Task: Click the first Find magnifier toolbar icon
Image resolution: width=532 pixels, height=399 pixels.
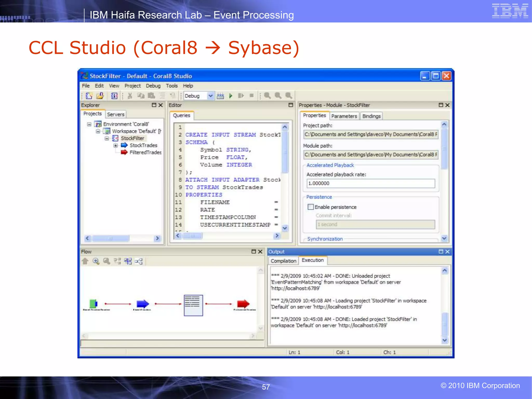Action: tap(268, 96)
